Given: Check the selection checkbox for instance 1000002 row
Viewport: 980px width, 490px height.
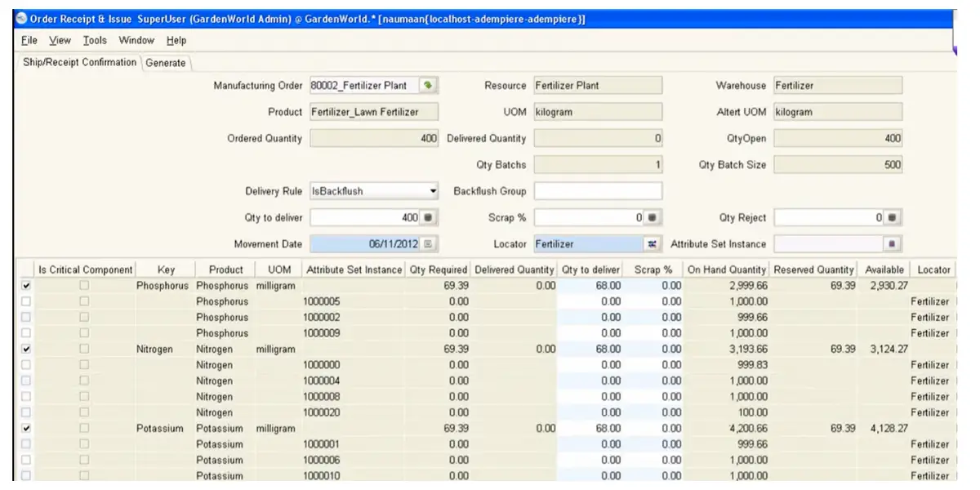Looking at the screenshot, I should click(x=26, y=317).
